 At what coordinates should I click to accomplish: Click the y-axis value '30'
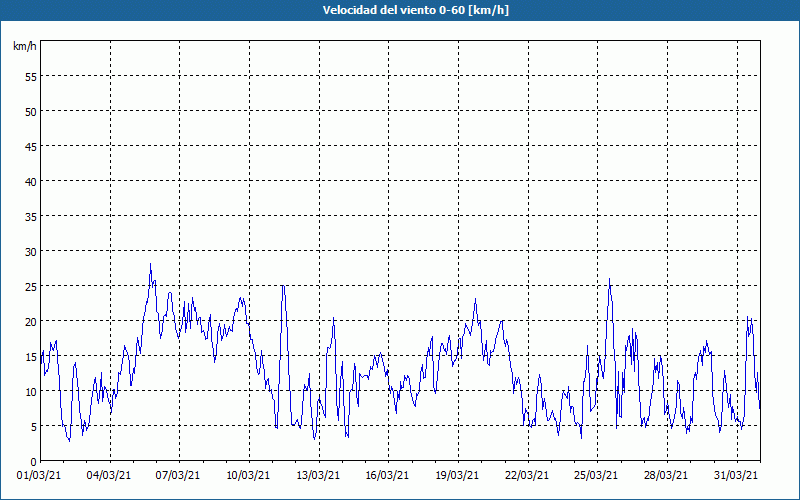[x=31, y=252]
